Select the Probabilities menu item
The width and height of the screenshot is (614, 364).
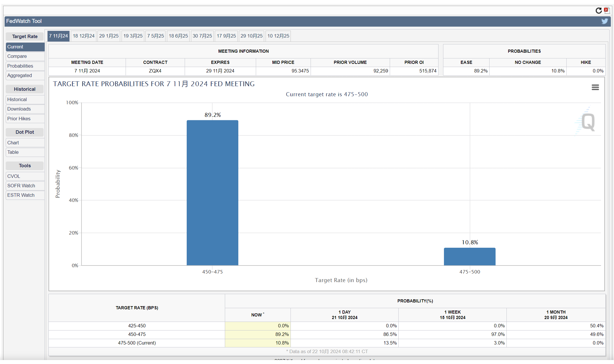click(20, 66)
